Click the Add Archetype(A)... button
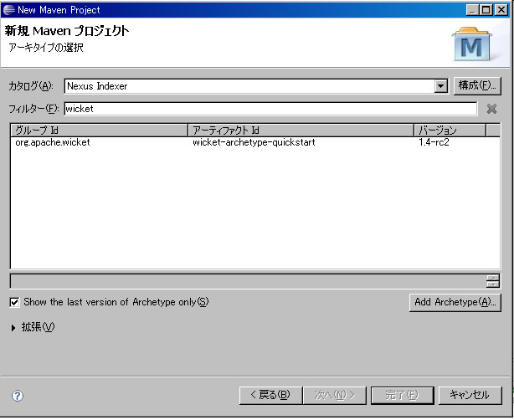Screen dimensions: 514x420 [x=455, y=302]
